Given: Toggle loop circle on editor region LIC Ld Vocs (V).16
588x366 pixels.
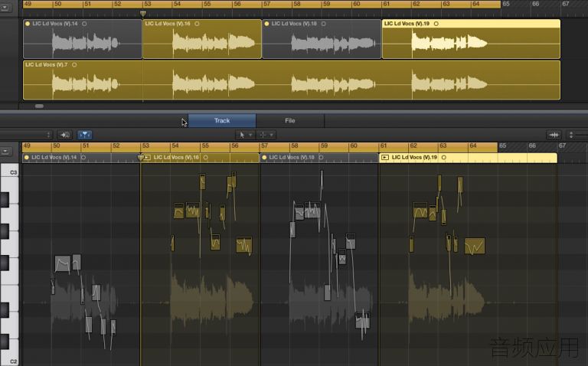Looking at the screenshot, I should tap(205, 158).
